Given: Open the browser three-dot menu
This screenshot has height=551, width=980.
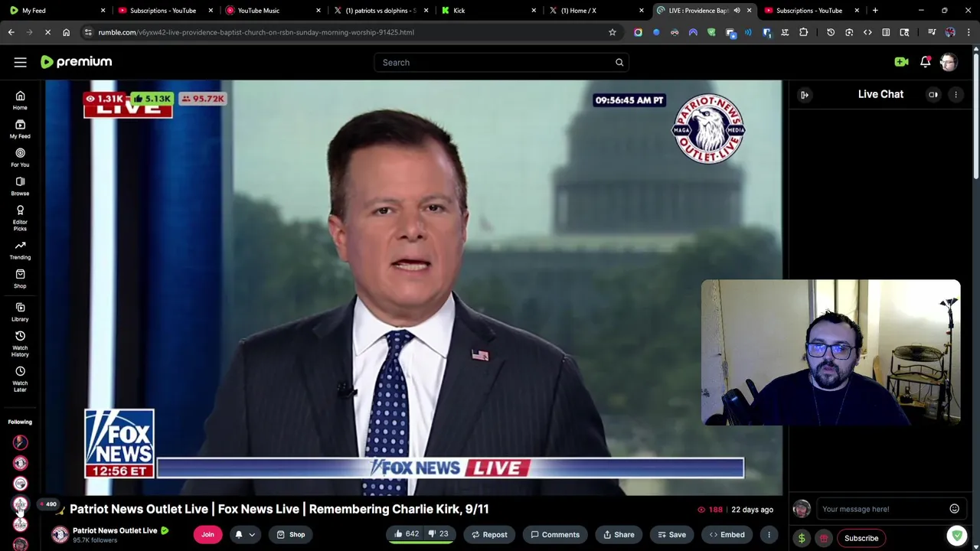Looking at the screenshot, I should [x=969, y=32].
